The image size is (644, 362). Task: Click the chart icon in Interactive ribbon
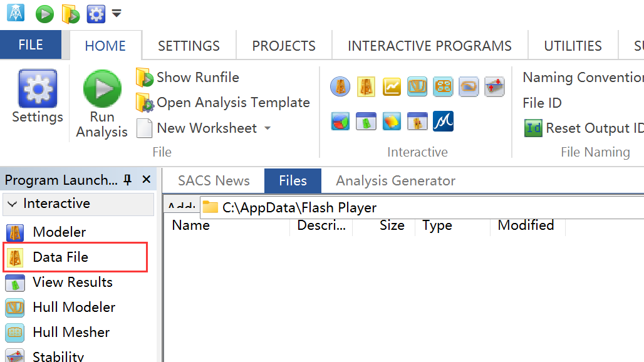coord(392,86)
